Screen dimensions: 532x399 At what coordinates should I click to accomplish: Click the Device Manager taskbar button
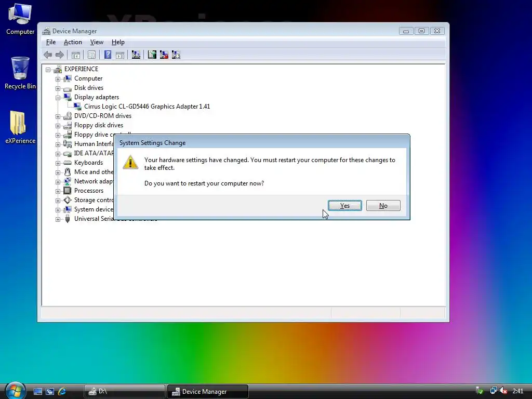coord(208,392)
